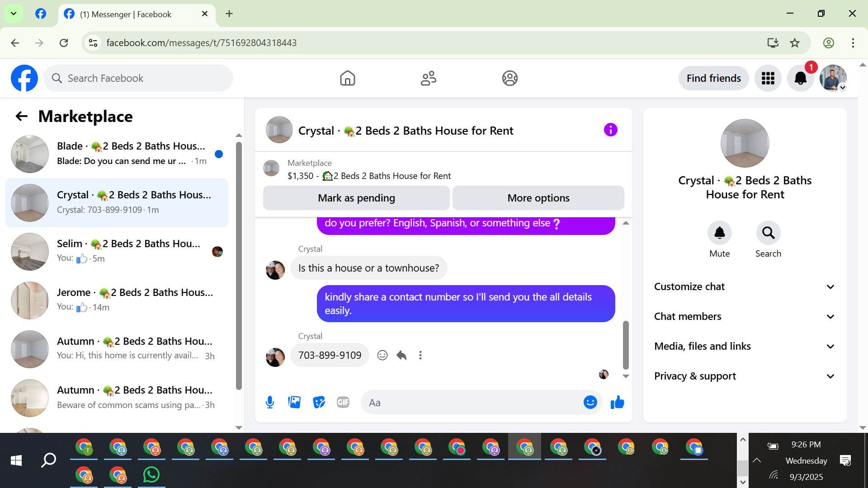
Task: Switch to the pinned Facebook tab
Action: 41,14
